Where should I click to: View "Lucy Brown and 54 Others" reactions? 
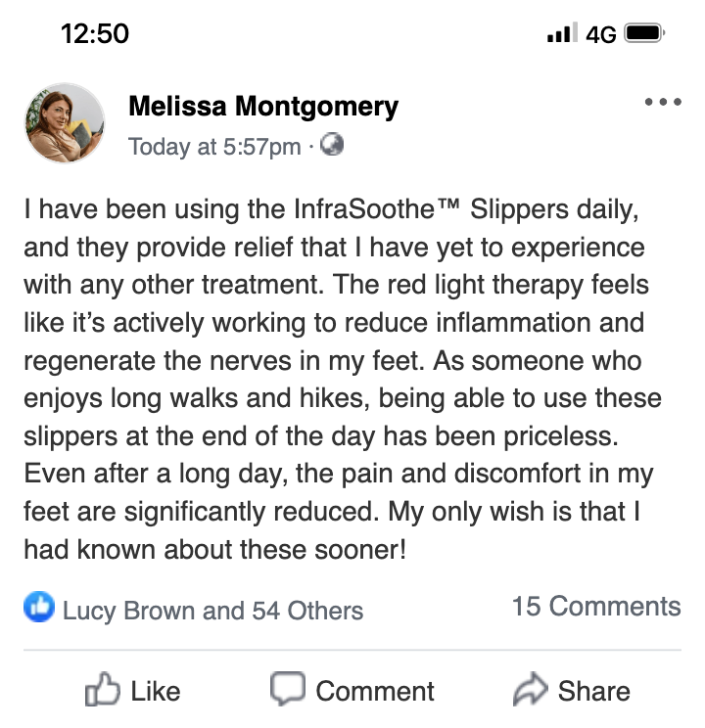[212, 611]
